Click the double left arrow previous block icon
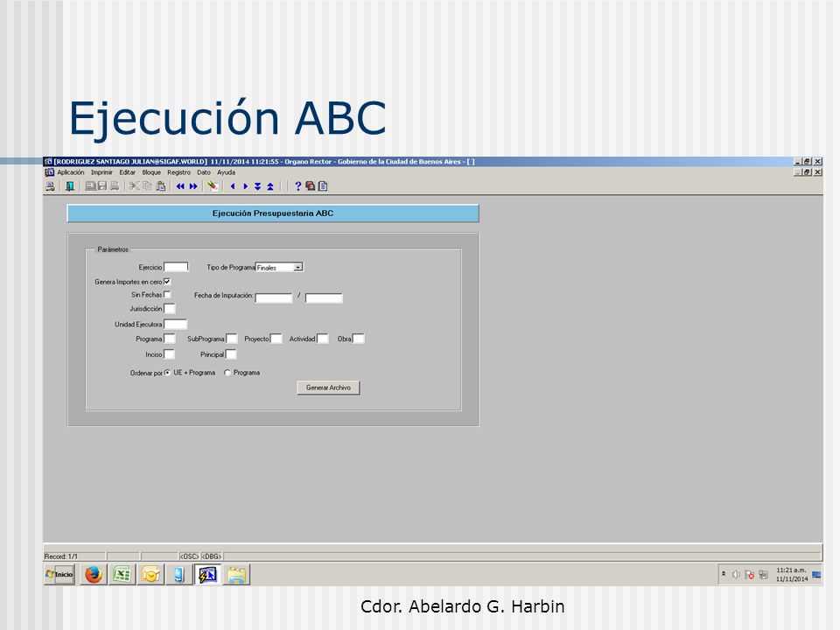This screenshot has height=630, width=840. 180,185
